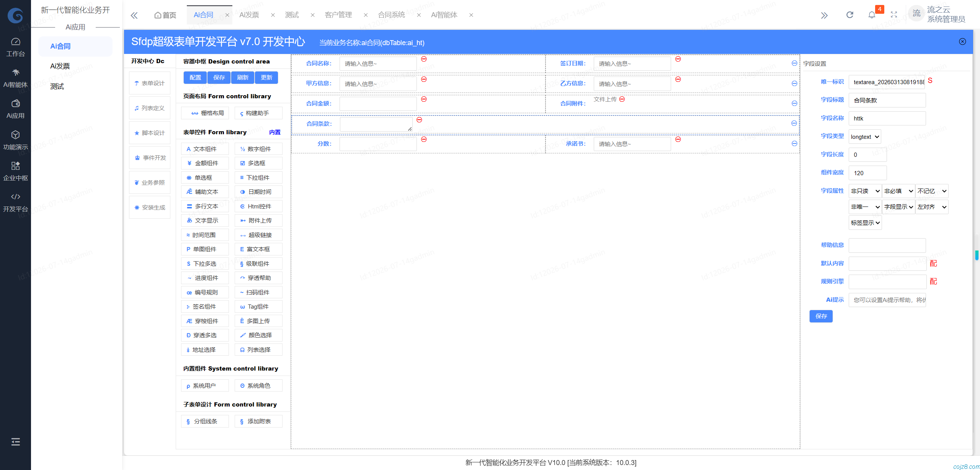This screenshot has width=980, height=470.
Task: Click red S beside 唯一标识
Action: click(x=930, y=81)
